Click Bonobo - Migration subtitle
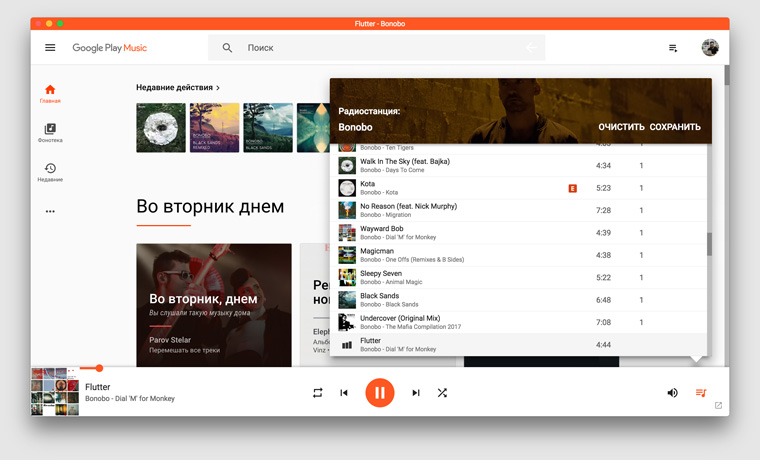The width and height of the screenshot is (760, 460). click(x=385, y=215)
